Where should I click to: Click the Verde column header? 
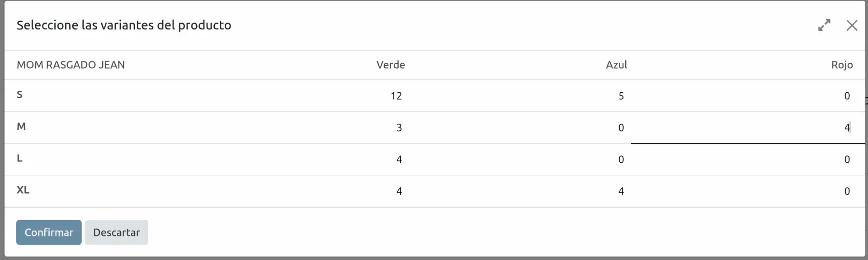(391, 65)
